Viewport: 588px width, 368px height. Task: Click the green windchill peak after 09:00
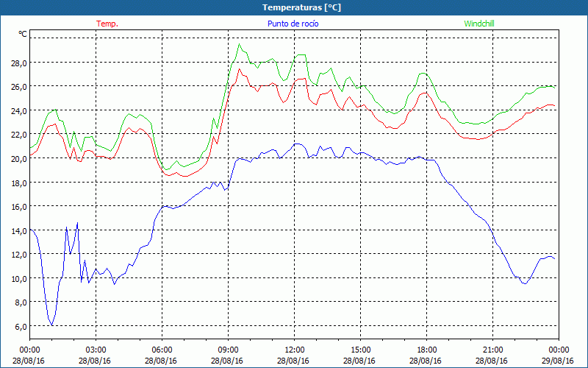tap(240, 44)
